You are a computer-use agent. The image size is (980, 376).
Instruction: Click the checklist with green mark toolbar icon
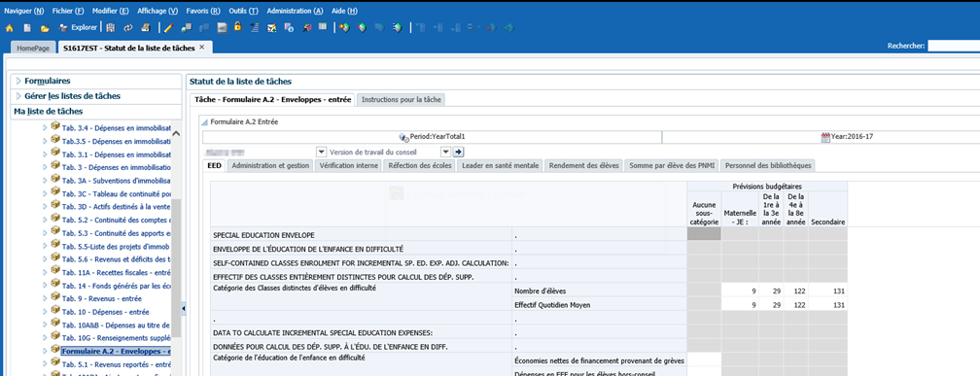tap(272, 27)
